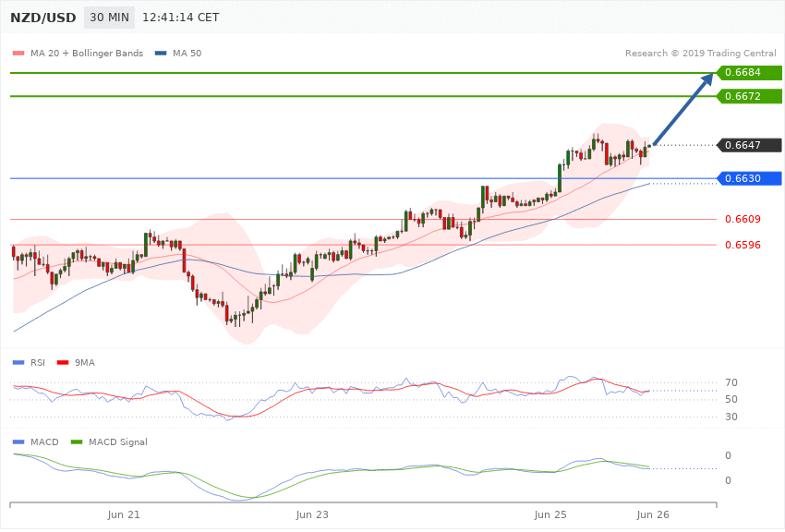Click the MA 20 + Bollinger Bands legend text
The height and width of the screenshot is (532, 785).
[87, 54]
